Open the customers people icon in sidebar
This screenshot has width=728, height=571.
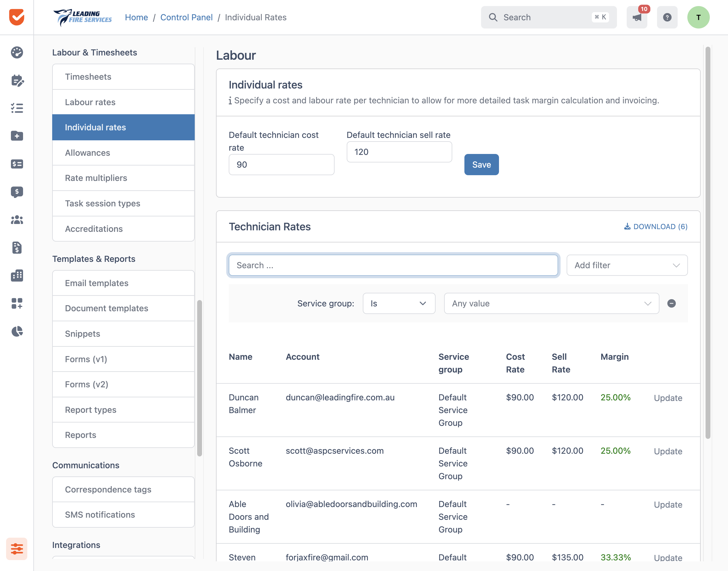pyautogui.click(x=17, y=220)
